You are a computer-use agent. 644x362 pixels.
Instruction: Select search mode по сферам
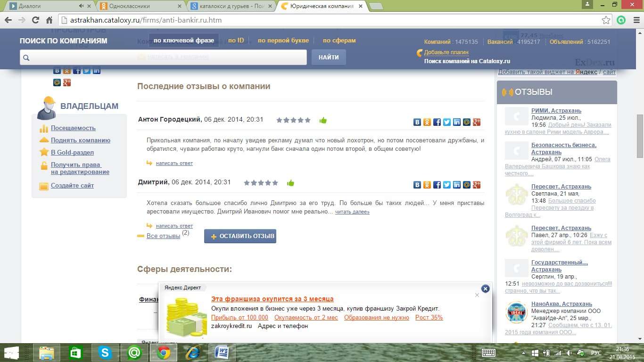click(x=339, y=41)
